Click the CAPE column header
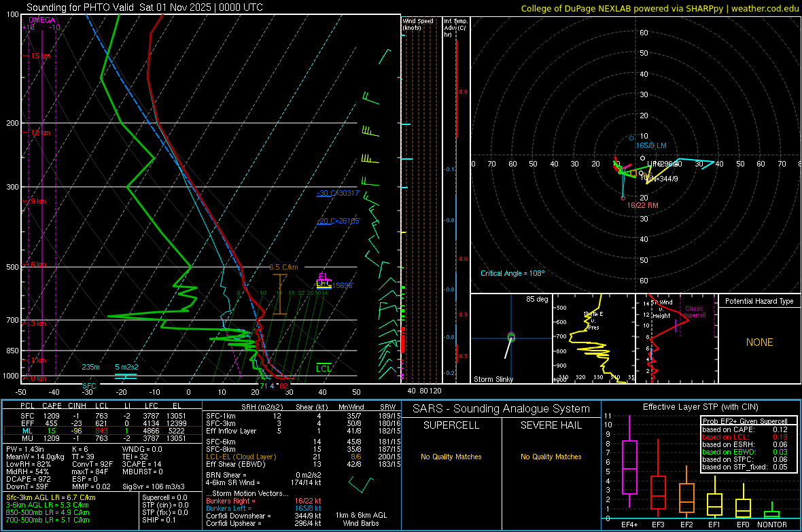This screenshot has height=532, width=802. pyautogui.click(x=52, y=406)
